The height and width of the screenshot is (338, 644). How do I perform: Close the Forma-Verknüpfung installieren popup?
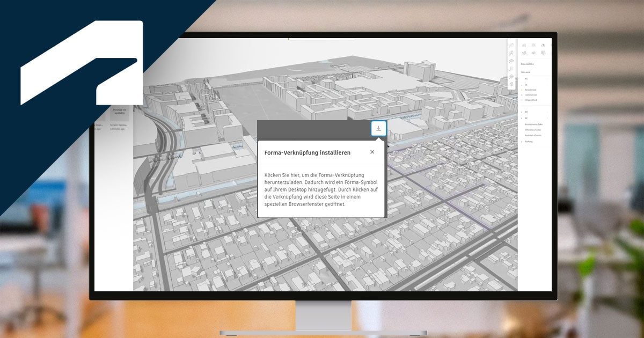[x=372, y=152]
